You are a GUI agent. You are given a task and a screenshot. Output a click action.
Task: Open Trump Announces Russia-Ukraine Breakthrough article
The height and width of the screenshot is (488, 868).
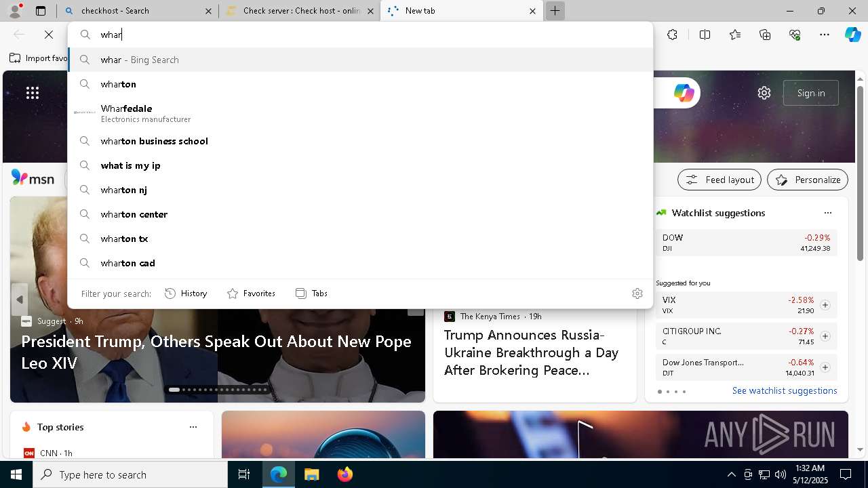click(x=531, y=352)
